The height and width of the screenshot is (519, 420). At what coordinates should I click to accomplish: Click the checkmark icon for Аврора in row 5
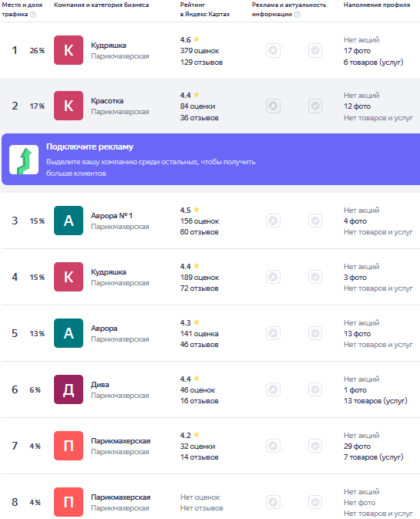tap(315, 333)
